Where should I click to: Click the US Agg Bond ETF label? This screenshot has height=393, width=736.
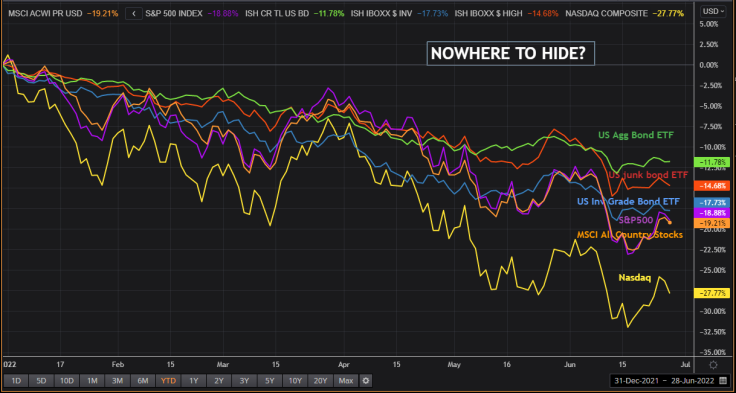point(636,135)
